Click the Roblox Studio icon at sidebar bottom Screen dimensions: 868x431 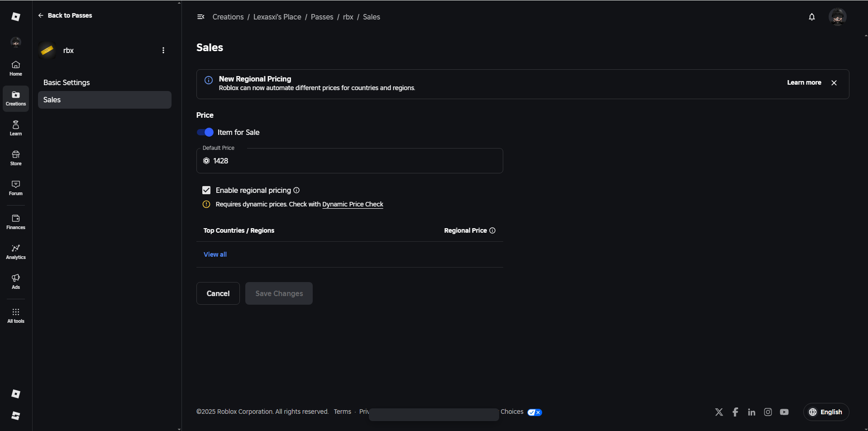coord(16,416)
